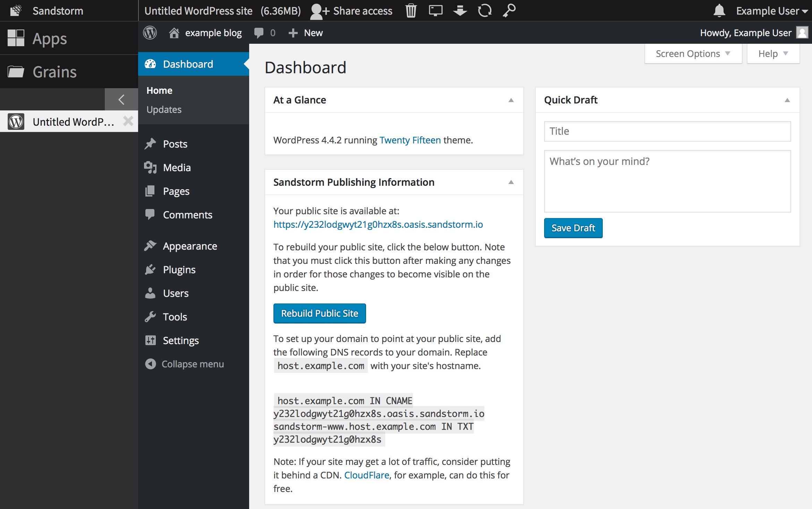Click the home icon beside example blog
812x509 pixels.
(174, 33)
